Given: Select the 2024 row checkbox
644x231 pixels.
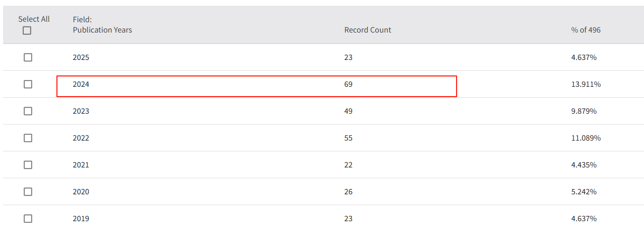Looking at the screenshot, I should 28,84.
